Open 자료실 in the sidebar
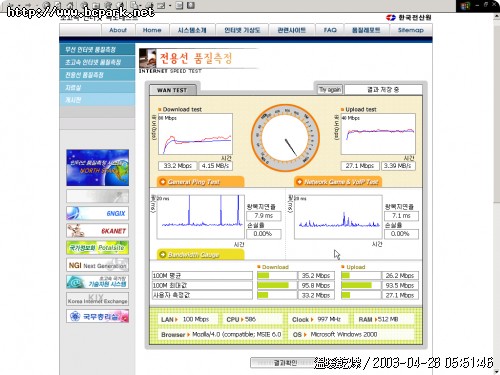 97,87
